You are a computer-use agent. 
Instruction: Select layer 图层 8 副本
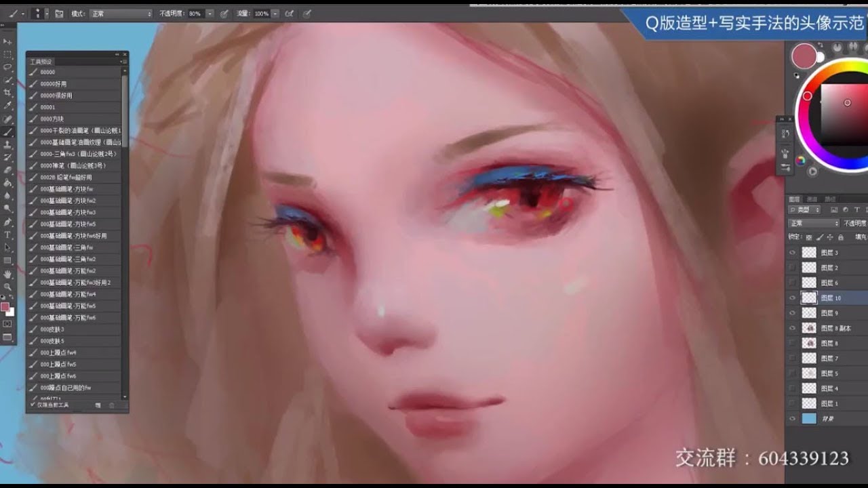coord(834,328)
